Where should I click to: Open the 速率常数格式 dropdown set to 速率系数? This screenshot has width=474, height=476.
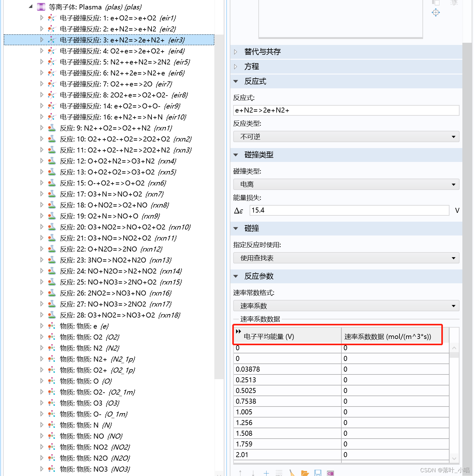[346, 306]
